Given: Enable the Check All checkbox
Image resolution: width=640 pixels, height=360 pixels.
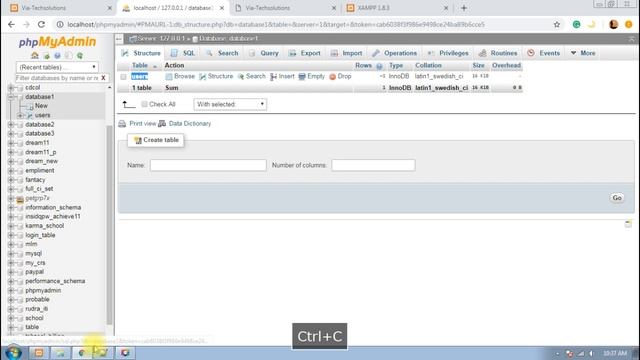Looking at the screenshot, I should point(144,104).
